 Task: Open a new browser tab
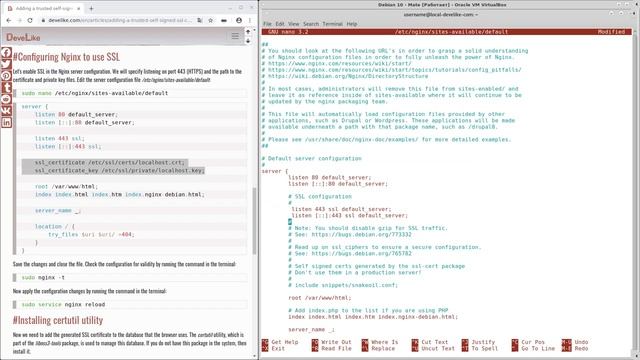click(91, 8)
